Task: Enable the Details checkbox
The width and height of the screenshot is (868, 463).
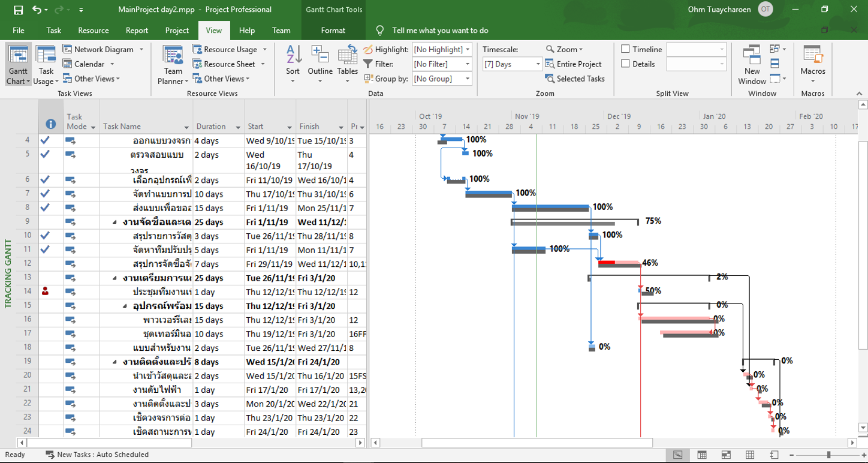Action: 626,64
